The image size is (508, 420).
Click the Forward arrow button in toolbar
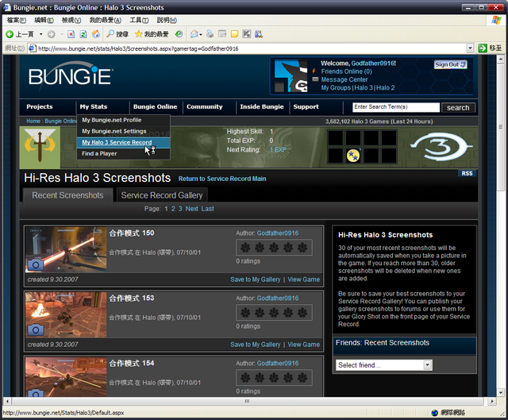coord(51,34)
